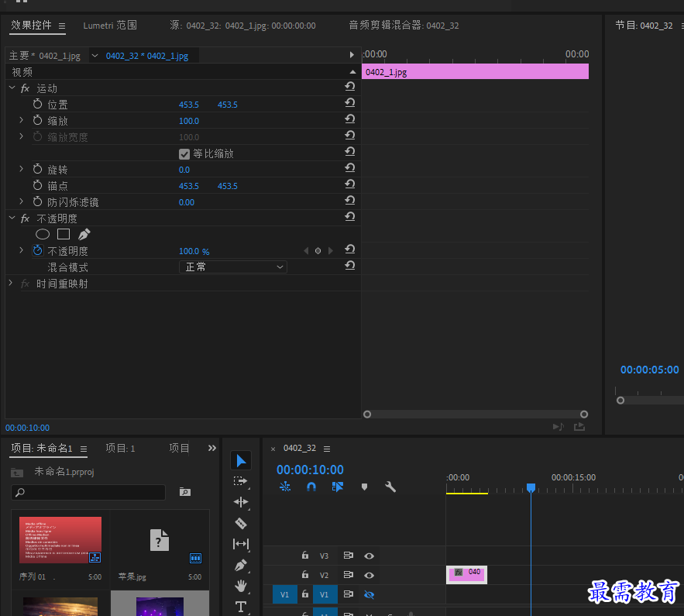Select the Ripple Edit tool

point(241,502)
